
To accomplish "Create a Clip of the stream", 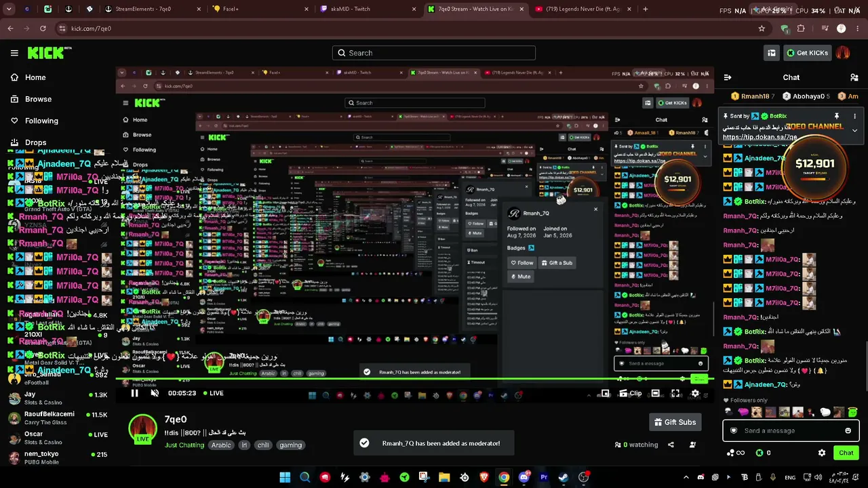I will [631, 393].
